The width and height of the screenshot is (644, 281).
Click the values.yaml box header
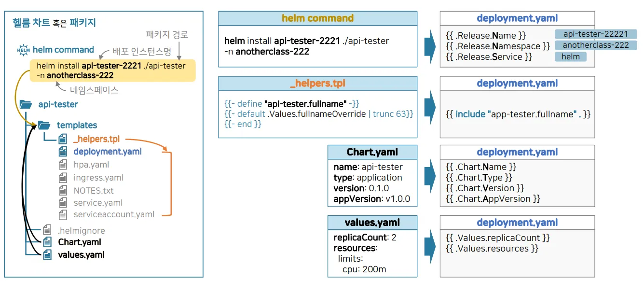tap(372, 223)
